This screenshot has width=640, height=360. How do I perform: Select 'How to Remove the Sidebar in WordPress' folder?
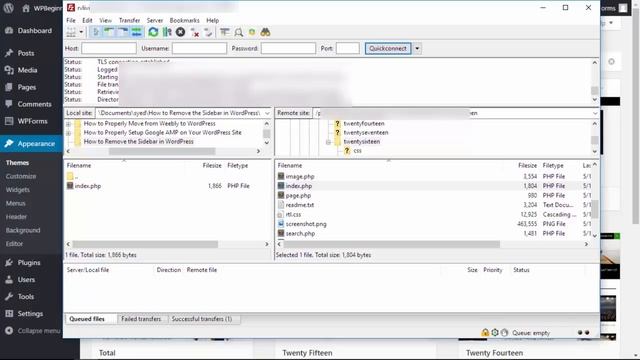click(x=138, y=142)
